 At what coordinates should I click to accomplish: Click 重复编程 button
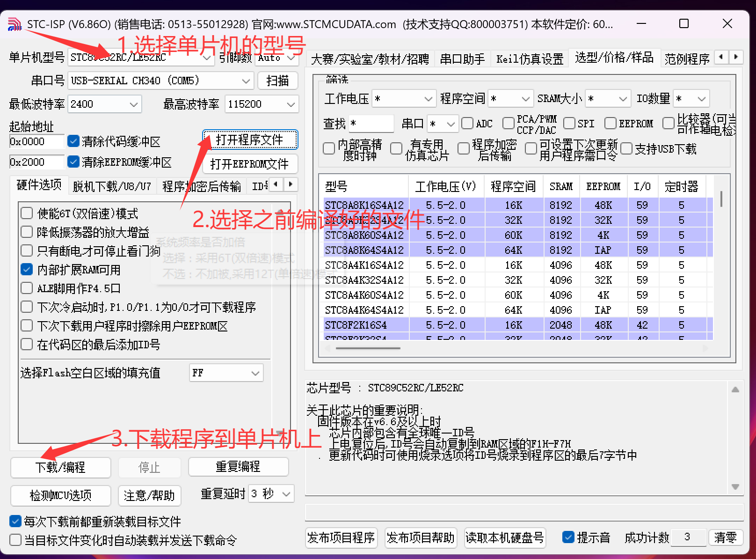[238, 467]
